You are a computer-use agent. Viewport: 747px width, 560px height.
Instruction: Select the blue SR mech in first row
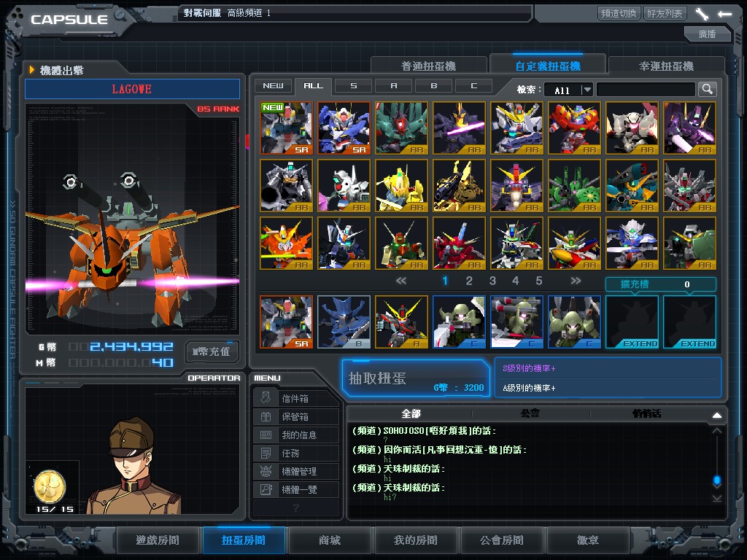click(x=344, y=128)
